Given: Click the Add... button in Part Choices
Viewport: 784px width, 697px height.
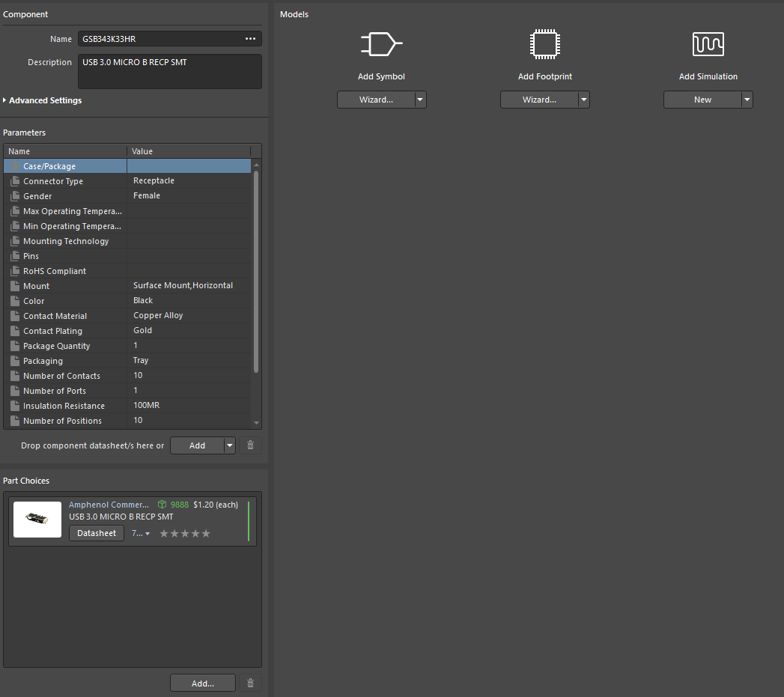Looking at the screenshot, I should (202, 682).
